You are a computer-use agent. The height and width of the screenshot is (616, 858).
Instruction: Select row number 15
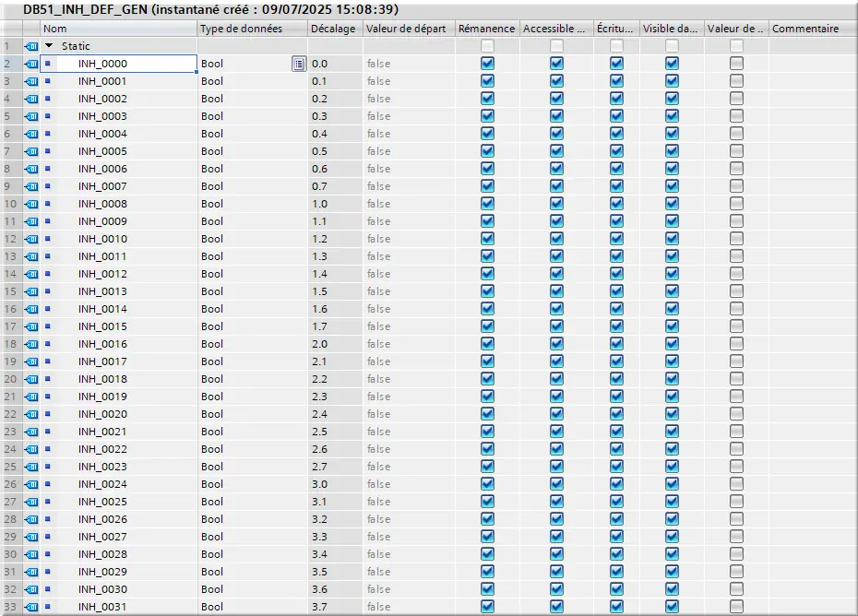(10, 291)
